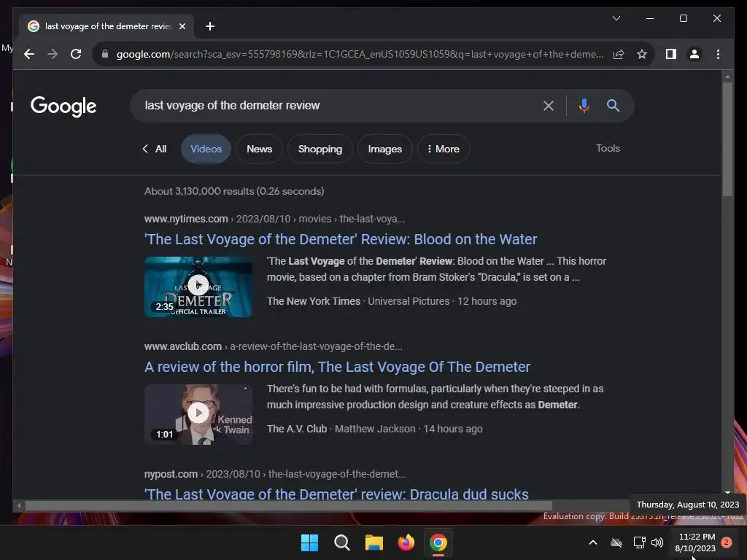Viewport: 747px width, 560px height.
Task: Click the forward navigation arrow
Action: 53,54
